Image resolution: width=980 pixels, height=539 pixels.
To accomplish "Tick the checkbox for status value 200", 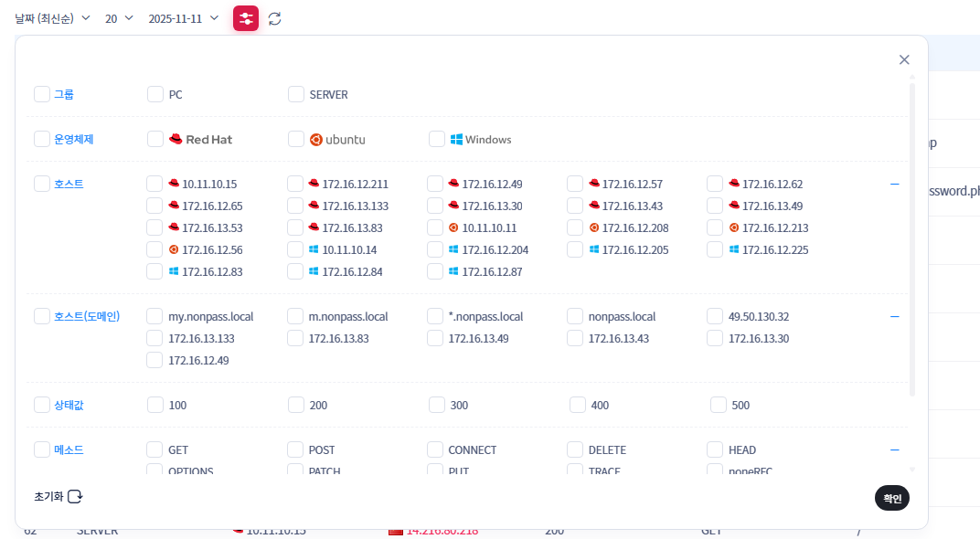I will (296, 405).
